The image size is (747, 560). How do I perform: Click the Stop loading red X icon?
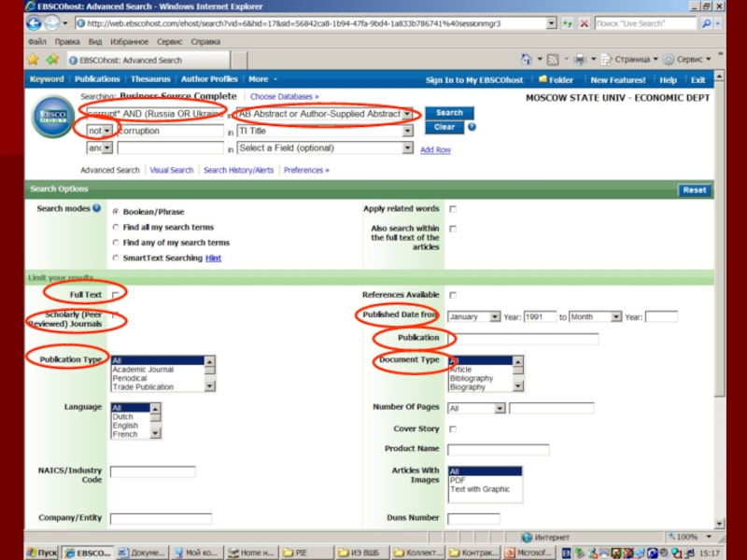[x=584, y=22]
